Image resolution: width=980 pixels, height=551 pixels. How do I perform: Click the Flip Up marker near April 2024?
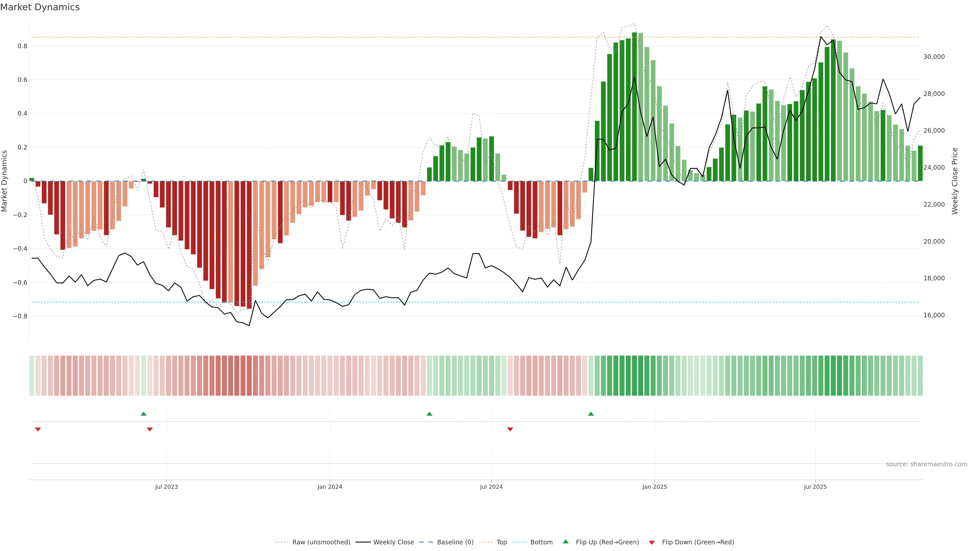click(429, 414)
